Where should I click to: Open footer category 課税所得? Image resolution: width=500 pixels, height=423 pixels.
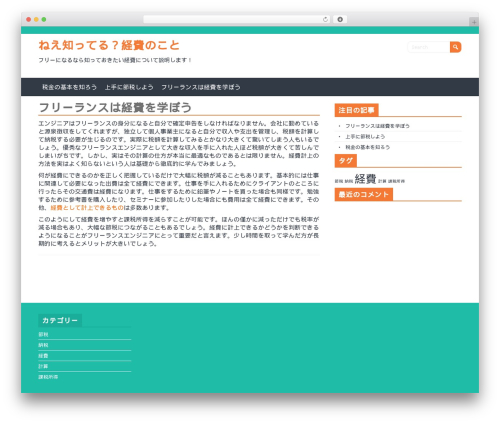(48, 377)
